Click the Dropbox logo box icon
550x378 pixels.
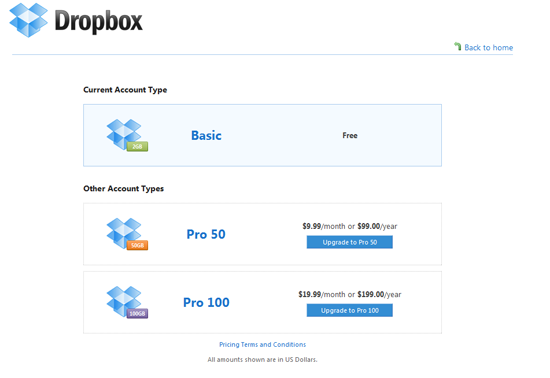click(x=28, y=20)
